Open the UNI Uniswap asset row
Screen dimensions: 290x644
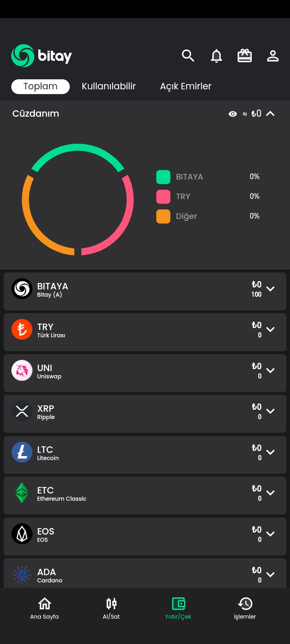pyautogui.click(x=145, y=373)
